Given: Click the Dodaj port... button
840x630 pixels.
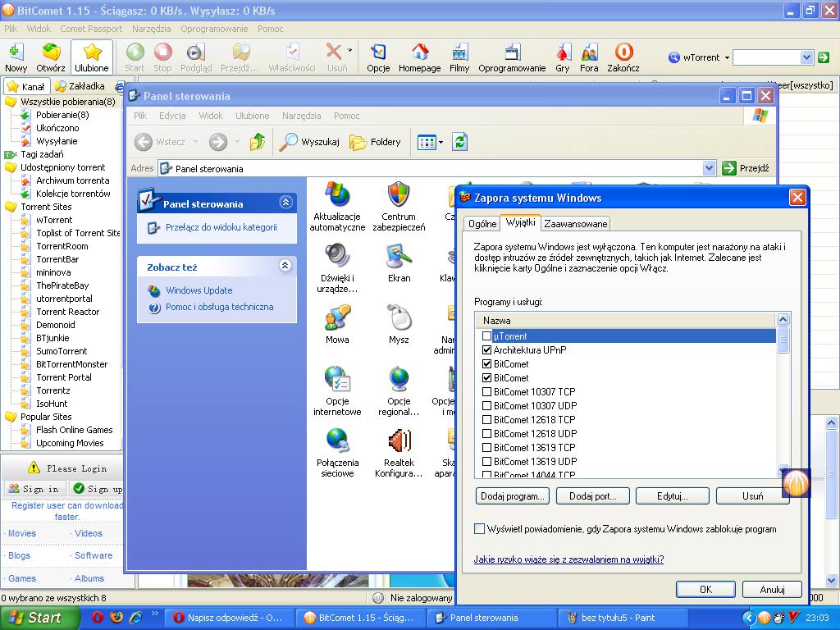Looking at the screenshot, I should [592, 496].
